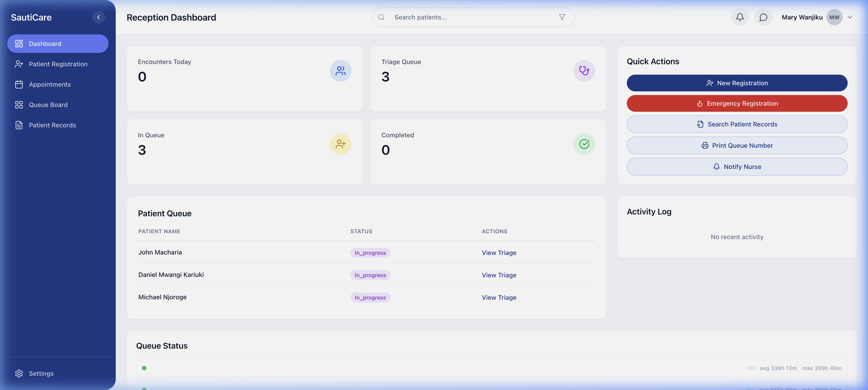Open the filter icon next to search

tap(562, 17)
